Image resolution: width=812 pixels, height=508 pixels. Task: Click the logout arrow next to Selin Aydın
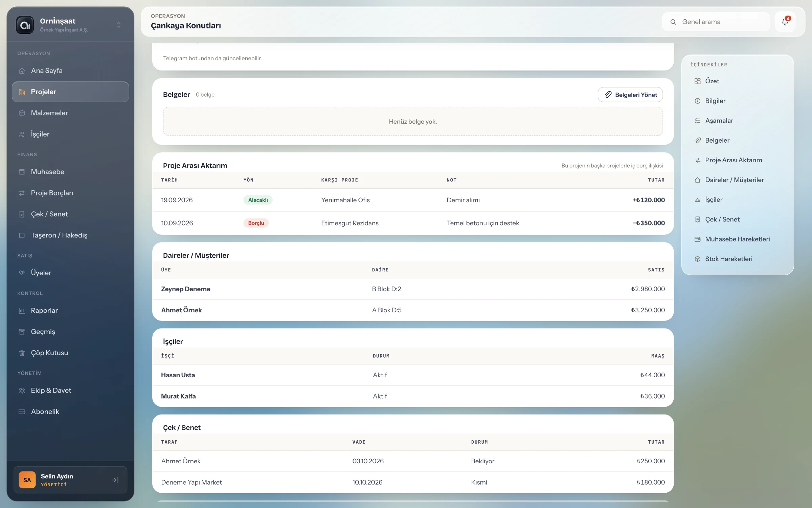tap(115, 480)
